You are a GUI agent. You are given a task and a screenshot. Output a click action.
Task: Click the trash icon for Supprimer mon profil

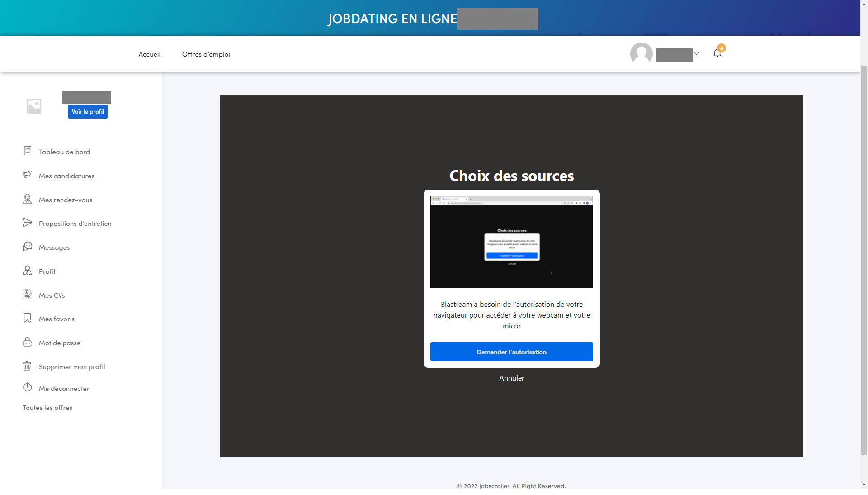click(x=27, y=366)
